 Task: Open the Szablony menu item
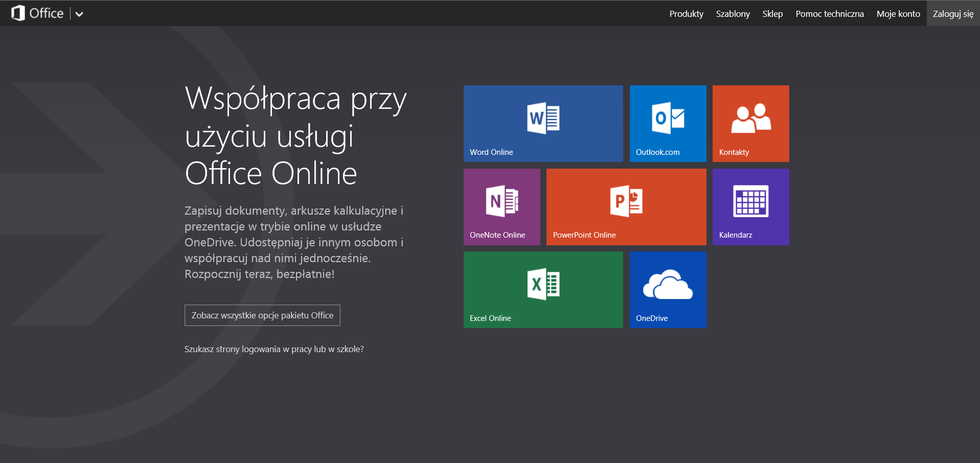pyautogui.click(x=733, y=14)
